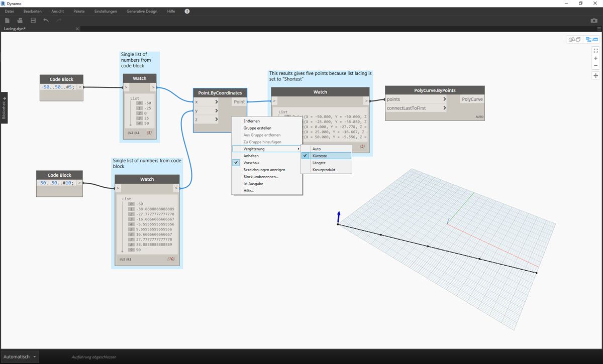603x364 pixels.
Task: Click the @L2 @L1 label in bottom Watch
Action: point(126,259)
